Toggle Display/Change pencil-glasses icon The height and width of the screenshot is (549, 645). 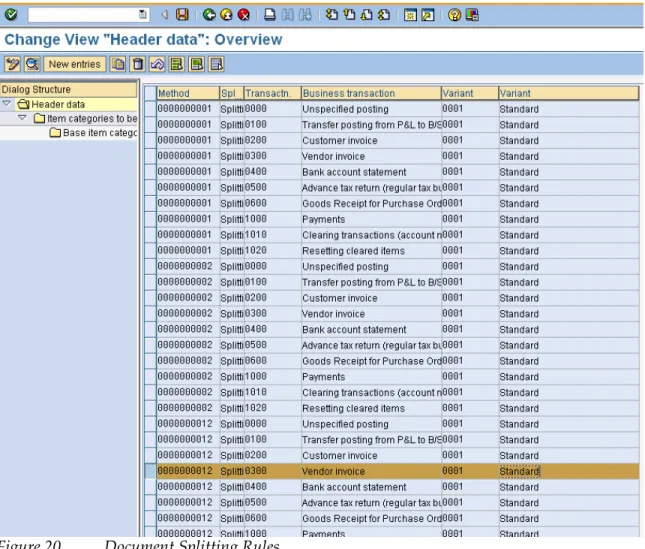[12, 64]
